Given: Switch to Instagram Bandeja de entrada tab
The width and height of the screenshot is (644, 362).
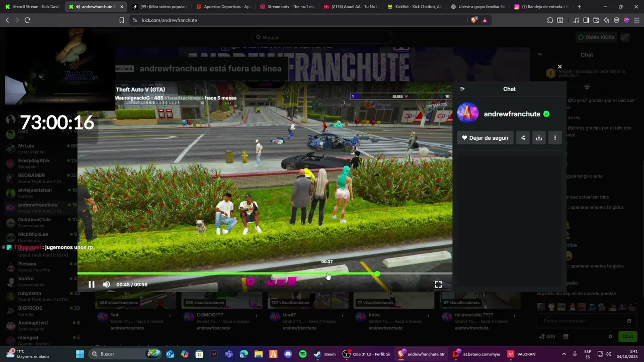Looking at the screenshot, I should (x=541, y=7).
